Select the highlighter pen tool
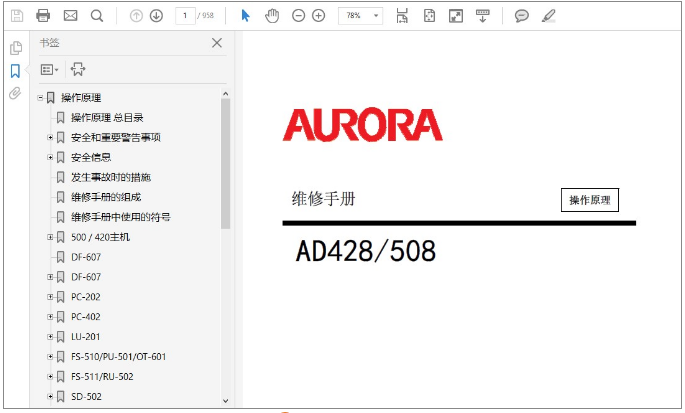Viewport: 685px width, 413px height. click(x=548, y=16)
